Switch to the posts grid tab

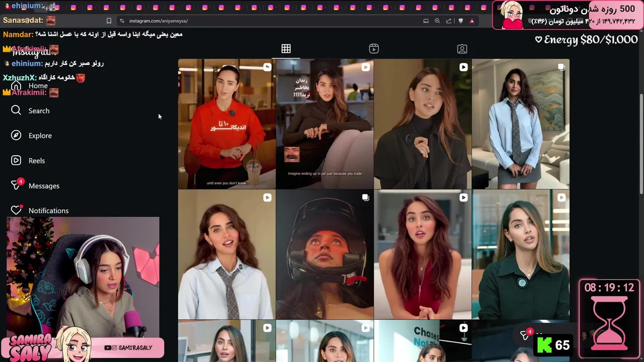pyautogui.click(x=286, y=49)
